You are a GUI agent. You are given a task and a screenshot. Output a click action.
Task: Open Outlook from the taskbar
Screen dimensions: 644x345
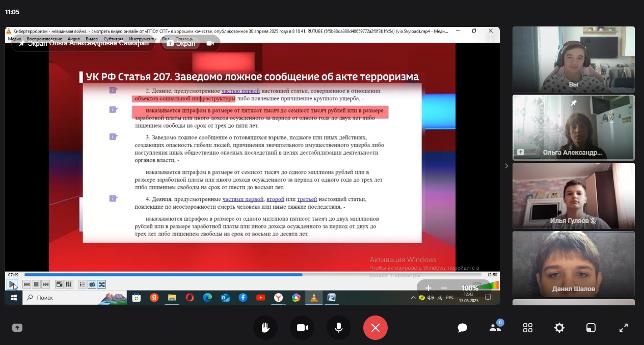click(225, 298)
